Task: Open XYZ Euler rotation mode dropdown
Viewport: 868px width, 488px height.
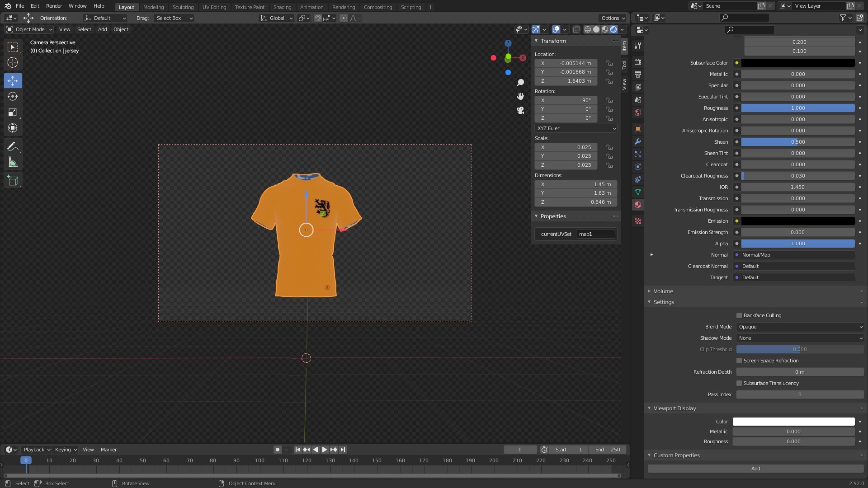Action: 576,128
